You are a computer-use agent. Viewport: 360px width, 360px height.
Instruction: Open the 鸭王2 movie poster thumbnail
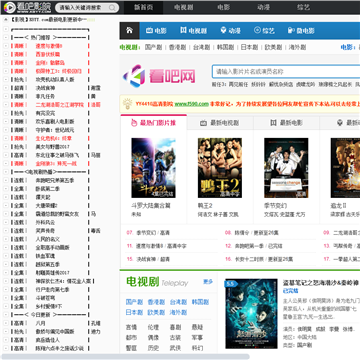220,168
